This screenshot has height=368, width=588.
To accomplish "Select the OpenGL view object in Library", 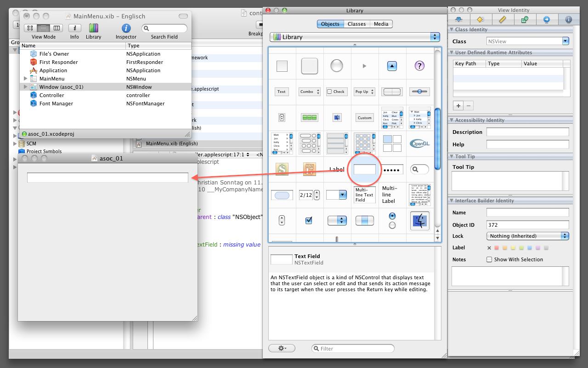I will pos(419,143).
